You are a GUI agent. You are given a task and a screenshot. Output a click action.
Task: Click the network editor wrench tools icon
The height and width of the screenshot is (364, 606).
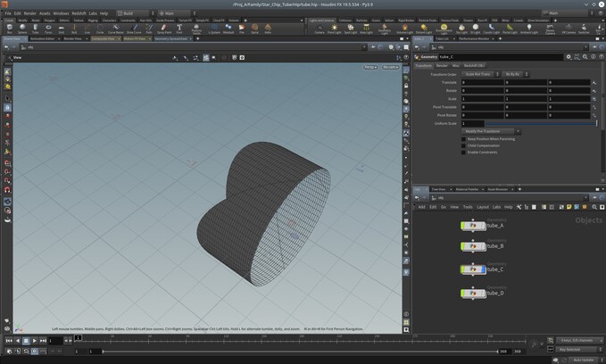click(519, 207)
